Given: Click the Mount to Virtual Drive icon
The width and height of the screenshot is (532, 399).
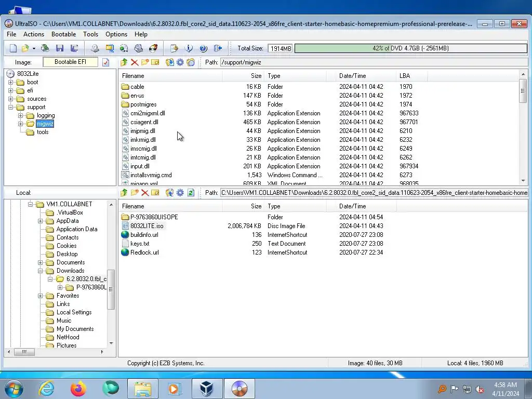Looking at the screenshot, I should coord(138,48).
